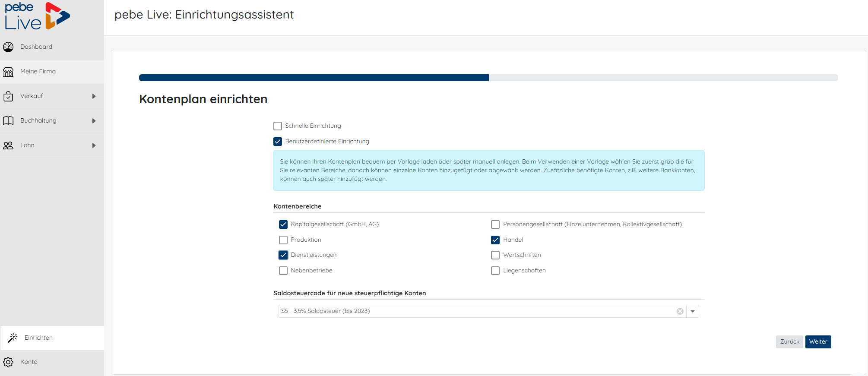
Task: Uncheck Kapitalgesellschaft (GmbH, AG)
Action: [x=283, y=224]
